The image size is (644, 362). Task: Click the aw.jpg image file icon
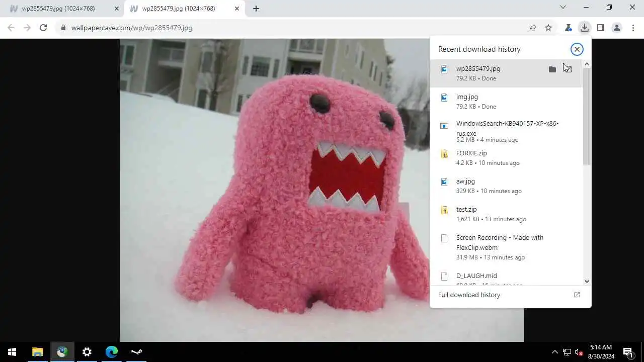coord(444,182)
